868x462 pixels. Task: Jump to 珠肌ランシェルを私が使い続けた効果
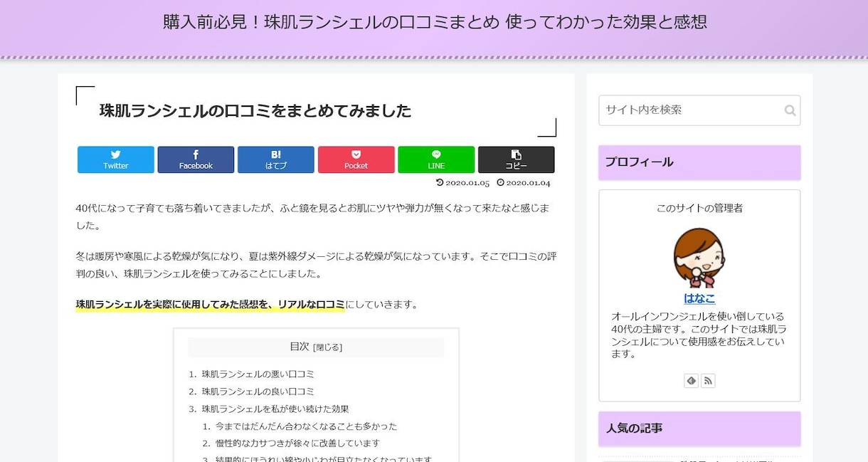pyautogui.click(x=275, y=409)
